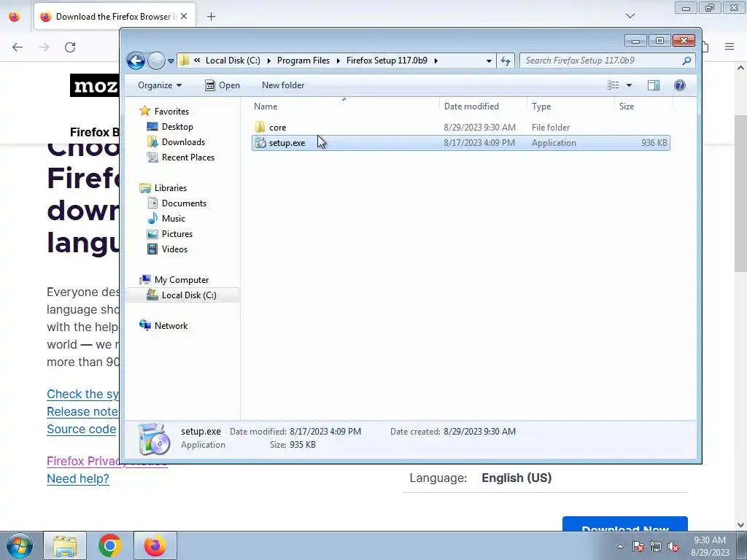Create a New folder
Image resolution: width=747 pixels, height=560 pixels.
pos(283,85)
